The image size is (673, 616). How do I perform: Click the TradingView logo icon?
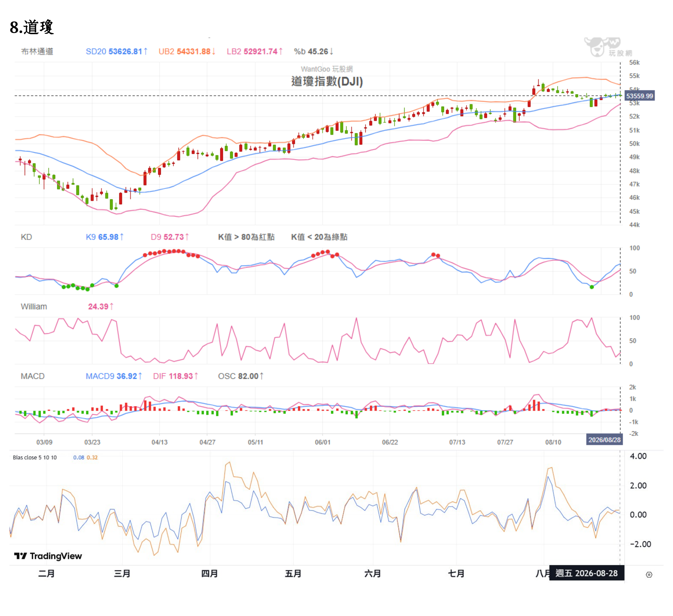(x=20, y=556)
